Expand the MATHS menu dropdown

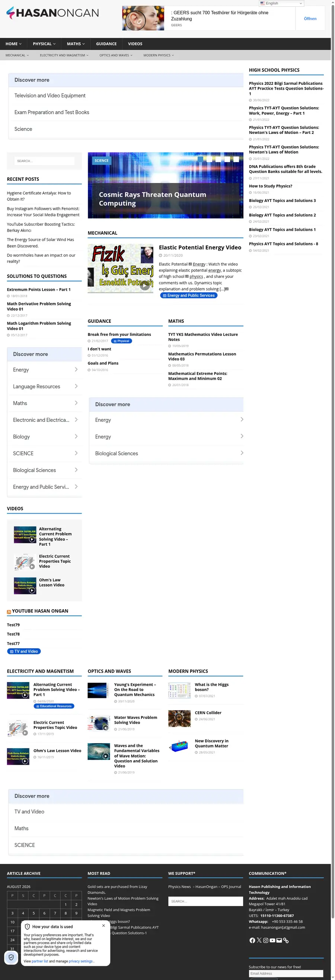point(76,44)
